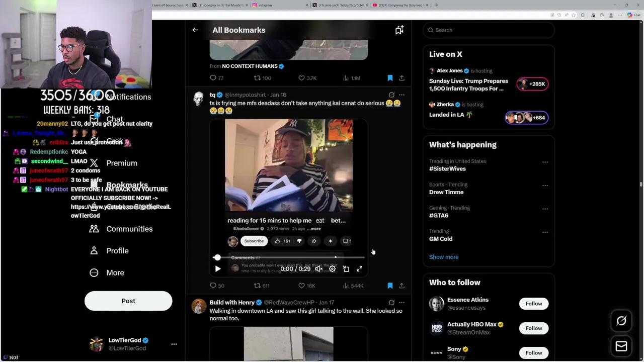Remove bookmark from tq's post
644x362 pixels.
pyautogui.click(x=390, y=286)
